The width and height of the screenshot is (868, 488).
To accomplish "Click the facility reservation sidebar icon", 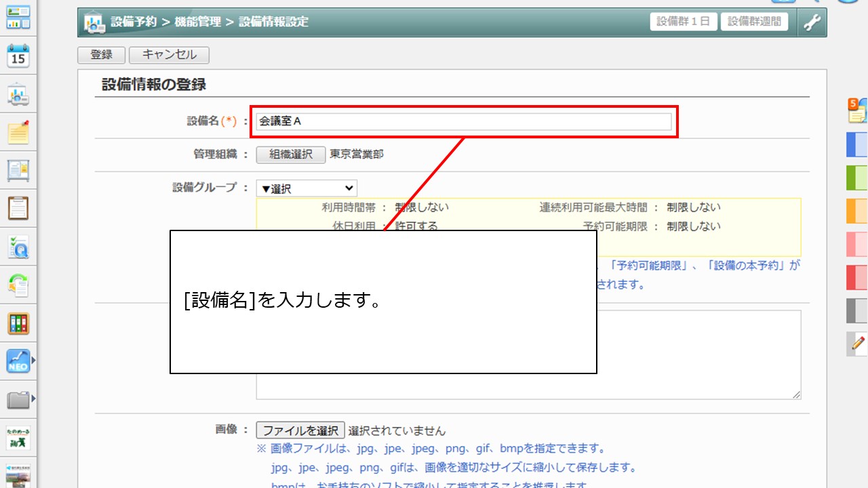I will [18, 95].
